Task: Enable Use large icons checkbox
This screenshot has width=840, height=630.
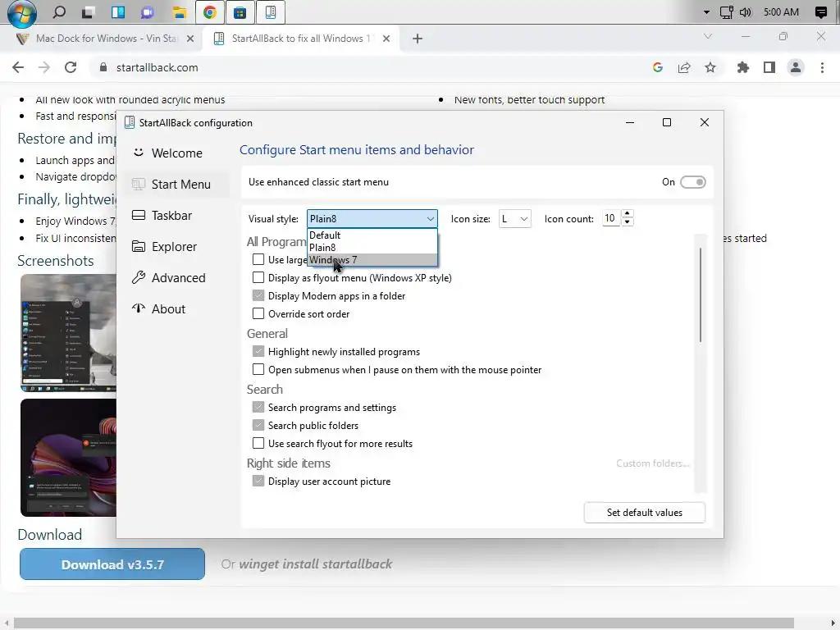Action: (258, 259)
